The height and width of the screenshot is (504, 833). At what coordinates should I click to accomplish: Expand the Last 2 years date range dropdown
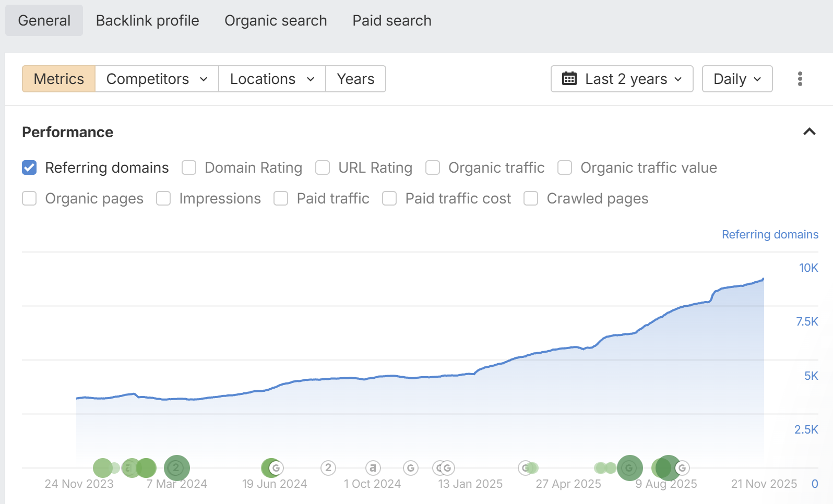pos(622,79)
